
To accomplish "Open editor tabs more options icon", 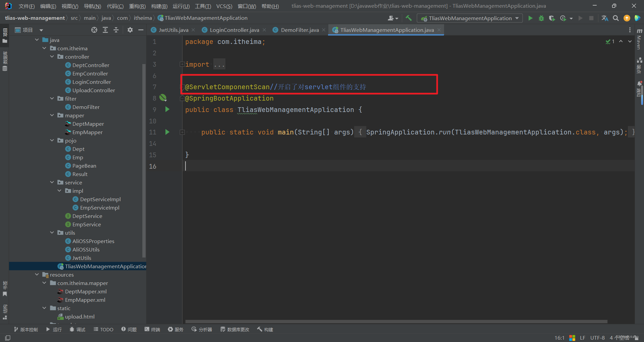I will (x=630, y=30).
